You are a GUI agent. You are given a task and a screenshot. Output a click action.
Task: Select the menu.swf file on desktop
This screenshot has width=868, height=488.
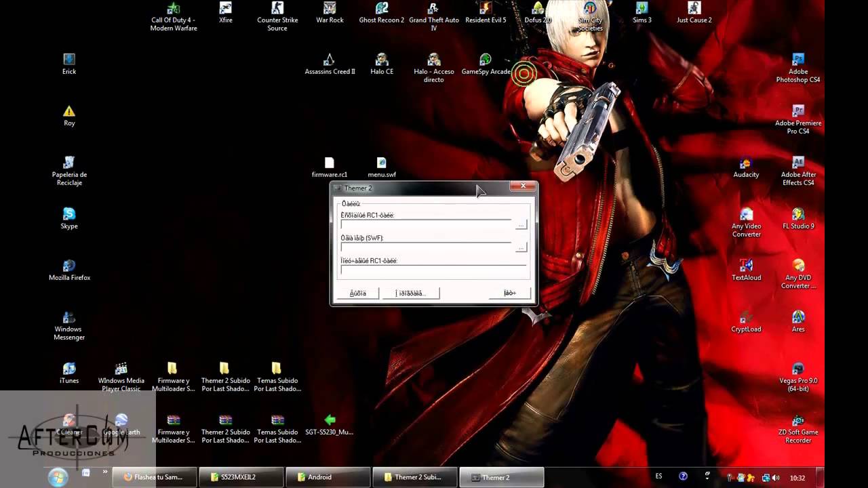pyautogui.click(x=382, y=167)
